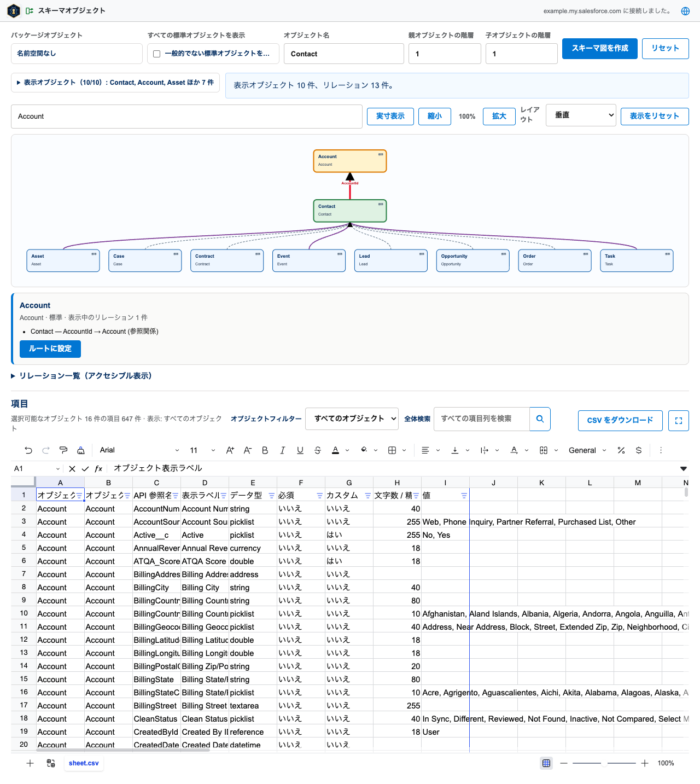700x784 pixels.
Task: Apply strikethrough formatting
Action: pyautogui.click(x=318, y=450)
